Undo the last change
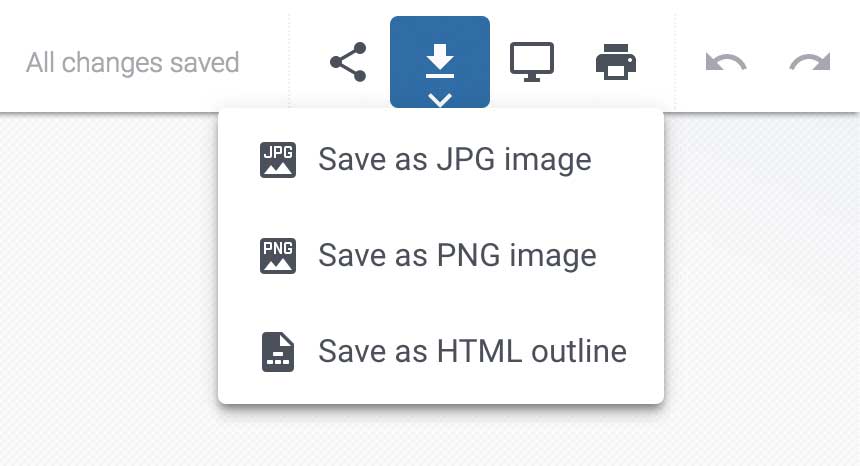 click(x=726, y=62)
